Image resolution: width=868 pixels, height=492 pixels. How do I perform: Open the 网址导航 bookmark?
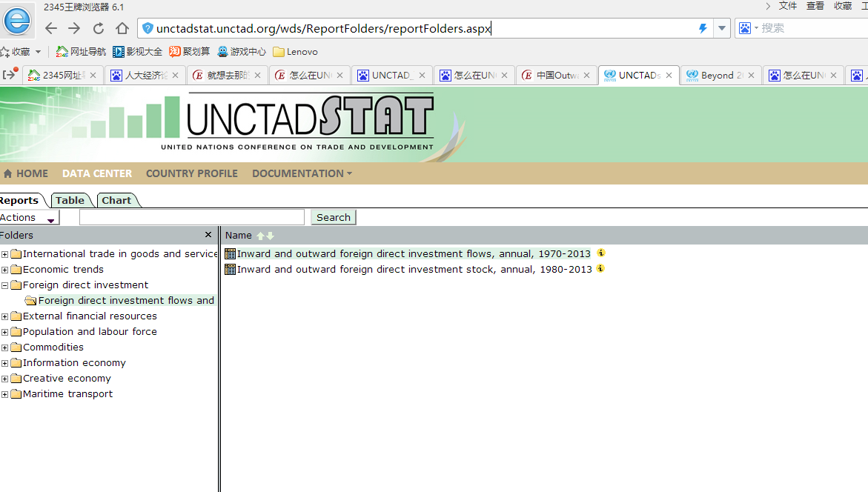[x=81, y=51]
